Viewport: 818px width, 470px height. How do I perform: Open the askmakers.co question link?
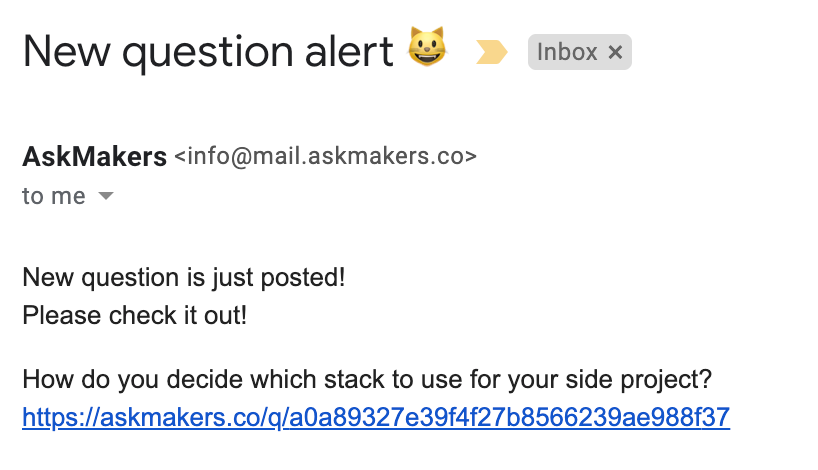tap(376, 416)
